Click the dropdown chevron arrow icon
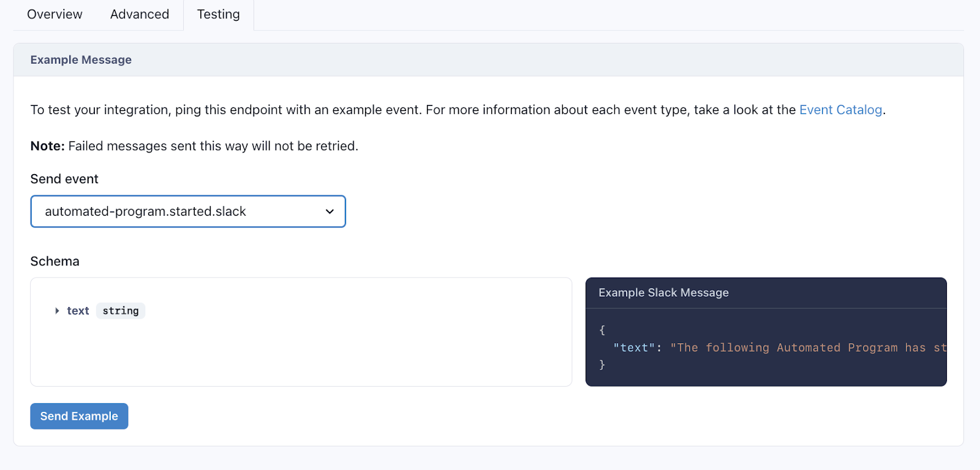 pyautogui.click(x=330, y=211)
